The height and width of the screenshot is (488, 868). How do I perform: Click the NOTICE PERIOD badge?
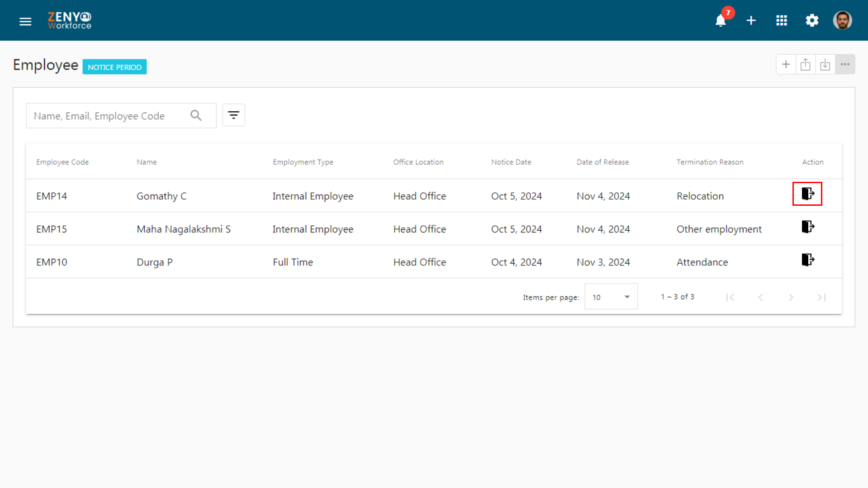114,67
